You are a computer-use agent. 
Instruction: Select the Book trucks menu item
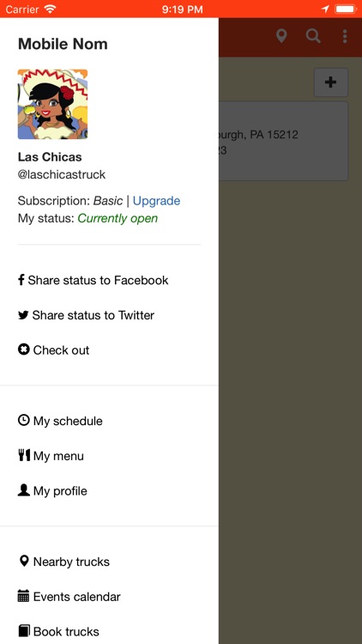pyautogui.click(x=59, y=631)
